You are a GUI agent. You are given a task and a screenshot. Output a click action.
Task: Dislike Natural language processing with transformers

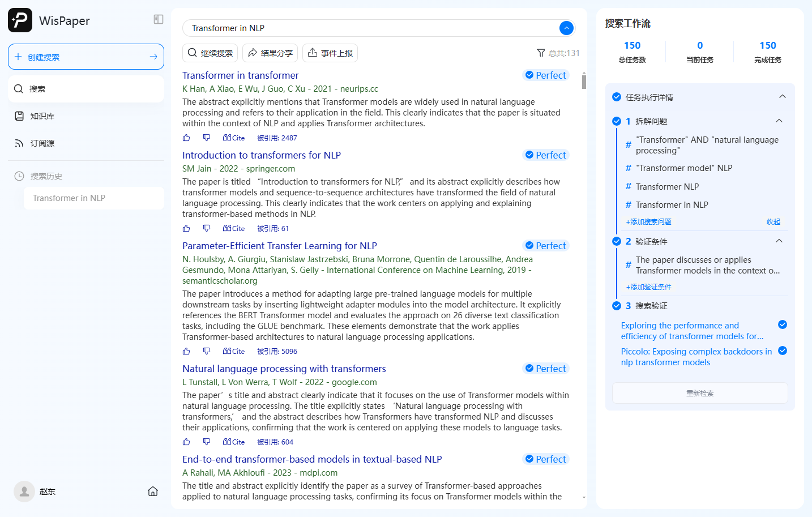[207, 442]
